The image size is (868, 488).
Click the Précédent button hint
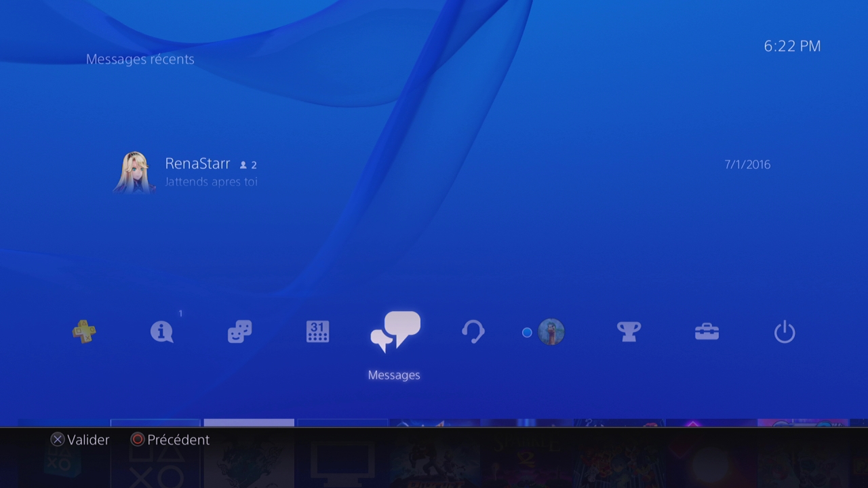coord(170,440)
